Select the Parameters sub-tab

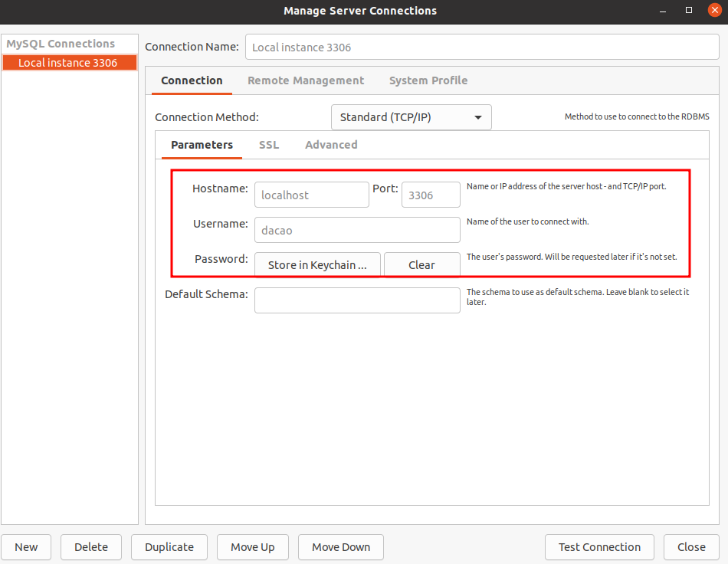(202, 145)
